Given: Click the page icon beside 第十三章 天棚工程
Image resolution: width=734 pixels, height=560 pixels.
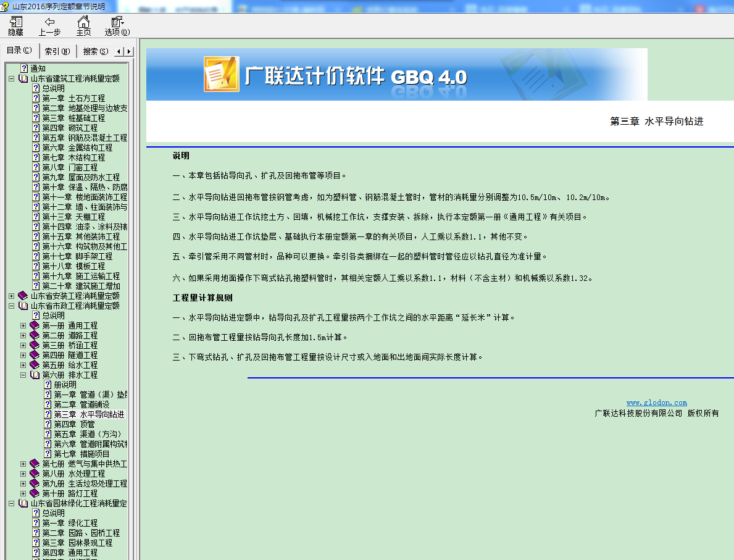Looking at the screenshot, I should 36,217.
